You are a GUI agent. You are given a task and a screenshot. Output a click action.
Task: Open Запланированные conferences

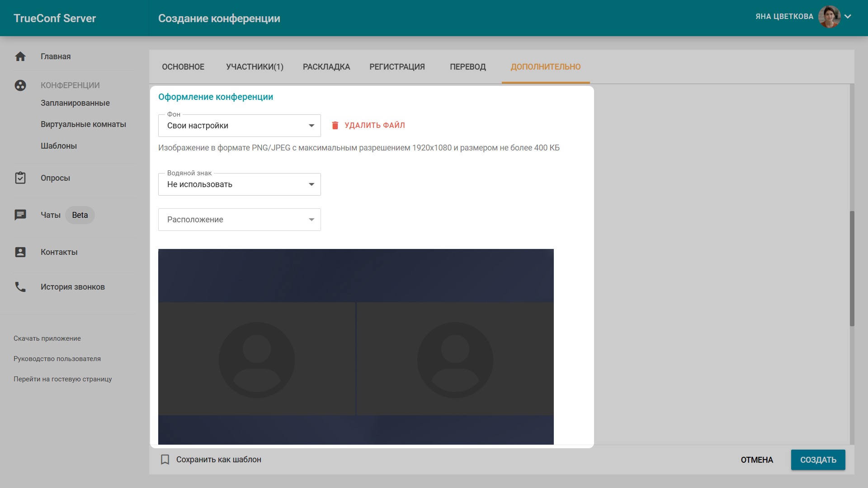point(75,103)
